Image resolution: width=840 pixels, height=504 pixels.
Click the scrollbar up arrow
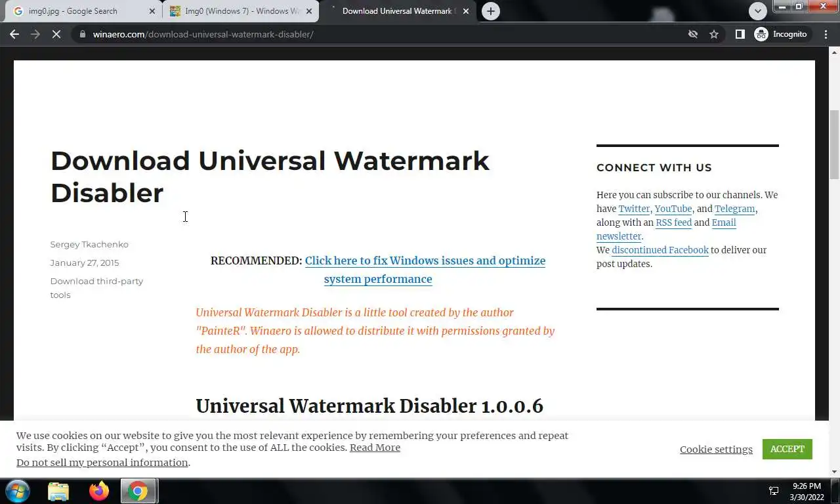[x=834, y=52]
